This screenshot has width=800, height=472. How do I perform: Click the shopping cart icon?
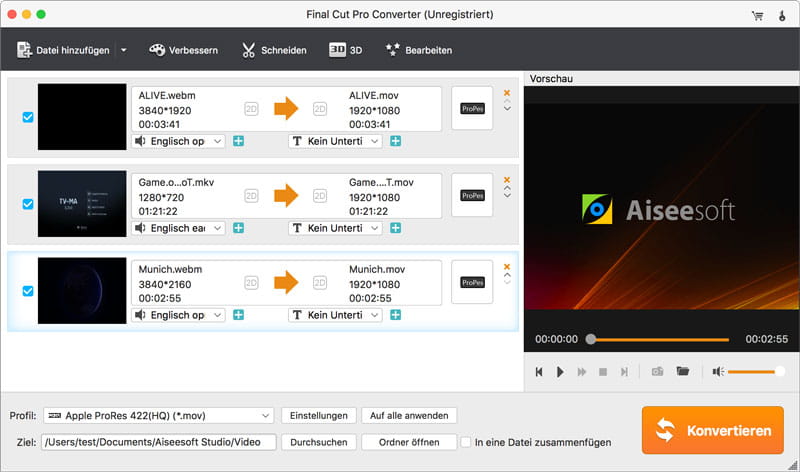pyautogui.click(x=758, y=15)
